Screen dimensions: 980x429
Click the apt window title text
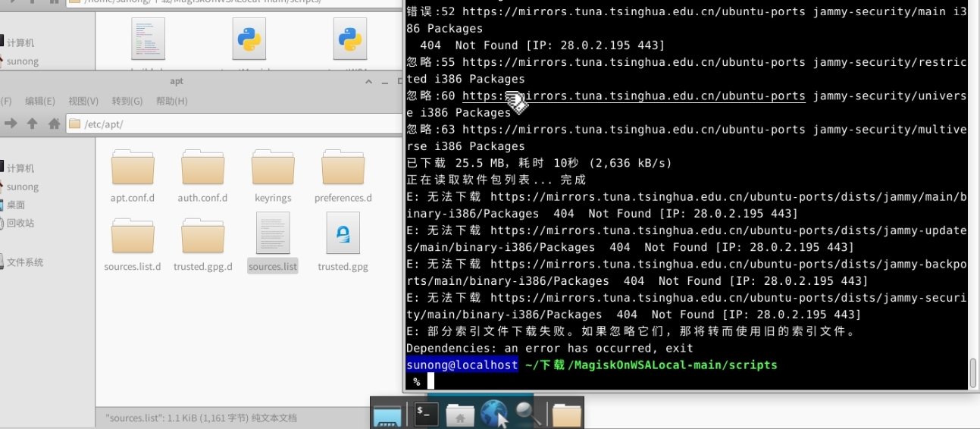point(177,81)
